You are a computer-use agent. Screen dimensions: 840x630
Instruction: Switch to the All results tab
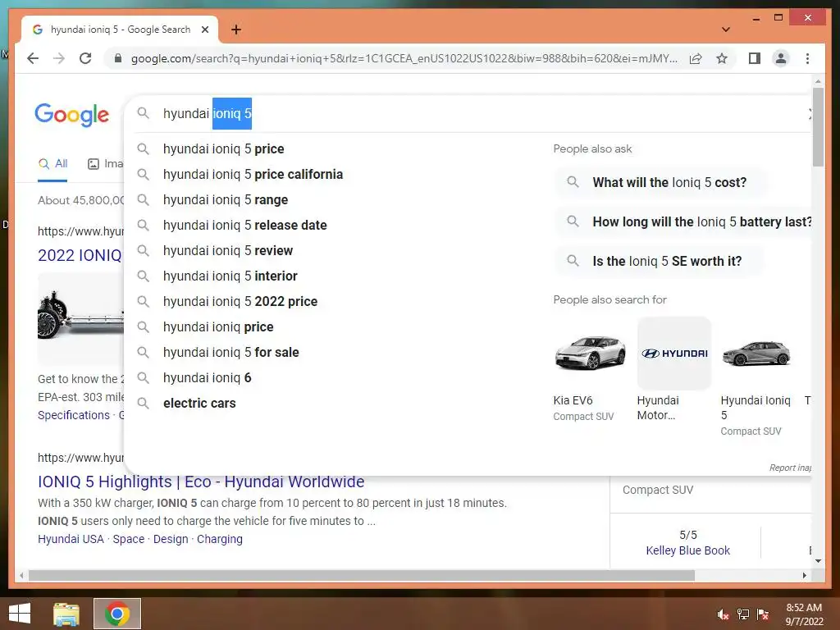(52, 164)
